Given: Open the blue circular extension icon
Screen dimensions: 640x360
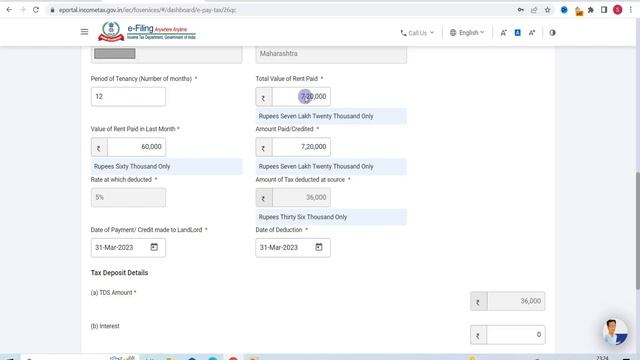Looking at the screenshot, I should click(x=564, y=10).
